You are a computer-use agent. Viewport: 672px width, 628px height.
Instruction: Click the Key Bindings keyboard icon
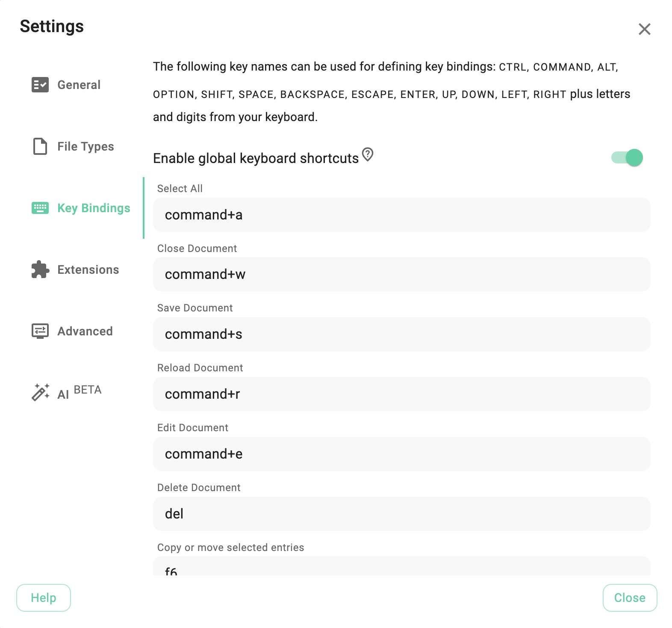coord(40,208)
